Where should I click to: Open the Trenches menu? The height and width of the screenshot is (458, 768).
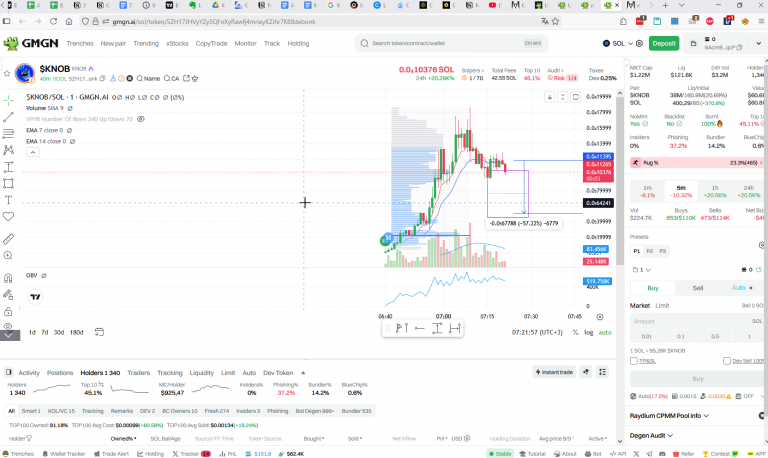[80, 44]
